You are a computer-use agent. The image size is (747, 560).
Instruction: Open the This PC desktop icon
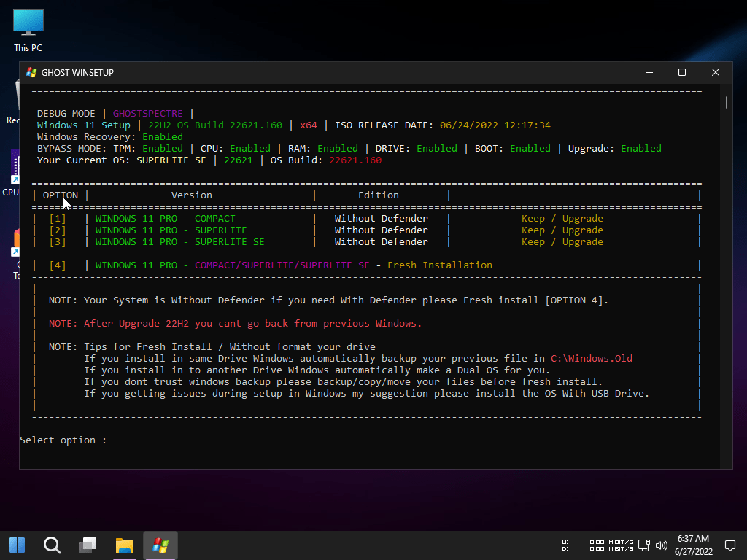click(x=28, y=29)
